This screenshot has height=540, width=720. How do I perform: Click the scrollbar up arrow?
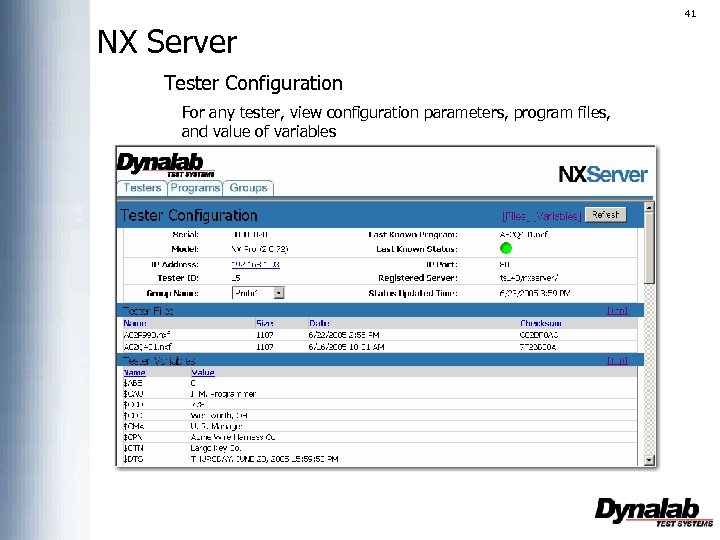649,208
